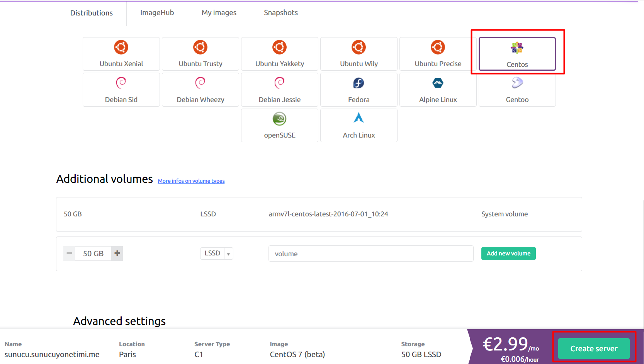This screenshot has width=644, height=364.
Task: Focus the volume name input field
Action: (x=371, y=253)
